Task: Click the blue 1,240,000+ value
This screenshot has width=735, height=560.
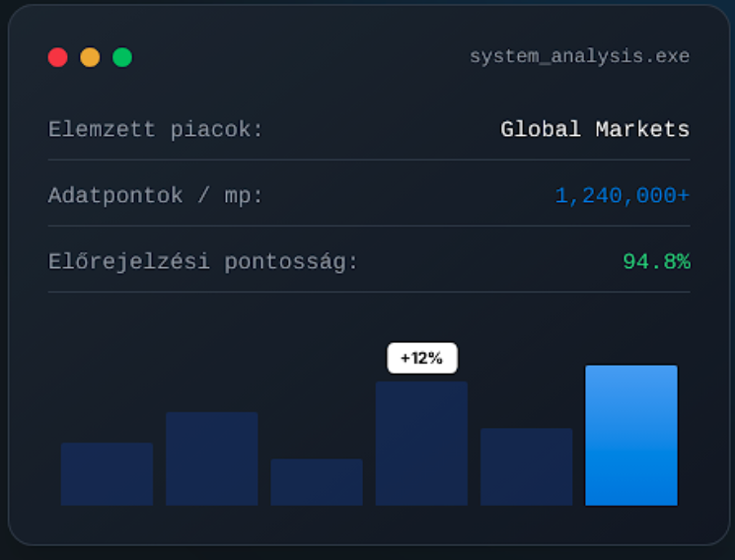Action: click(x=622, y=195)
